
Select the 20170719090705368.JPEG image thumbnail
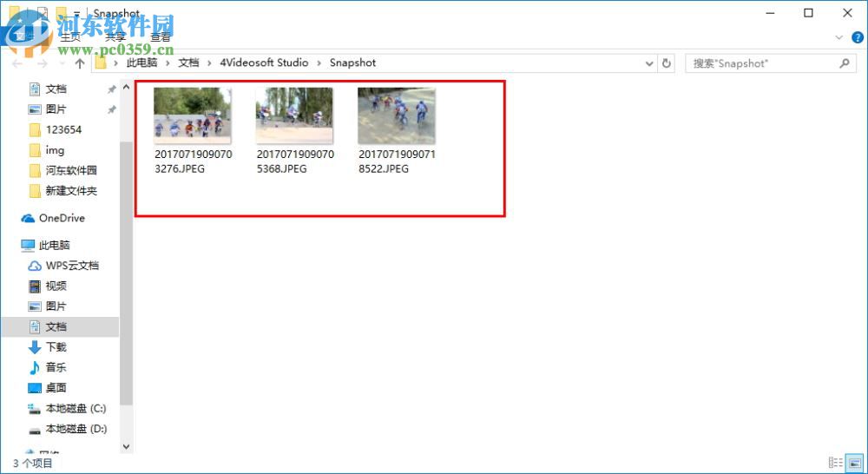tap(294, 115)
